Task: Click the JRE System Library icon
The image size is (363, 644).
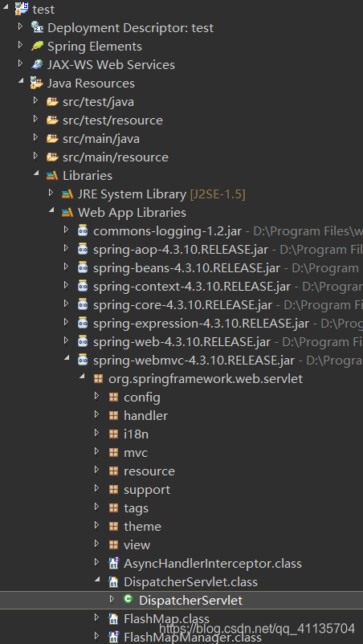Action: (67, 194)
